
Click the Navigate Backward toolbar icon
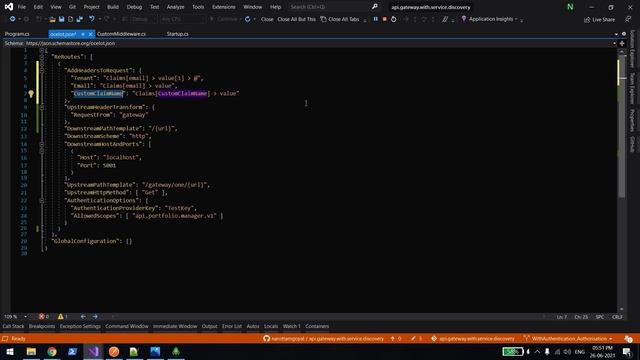(x=13, y=19)
